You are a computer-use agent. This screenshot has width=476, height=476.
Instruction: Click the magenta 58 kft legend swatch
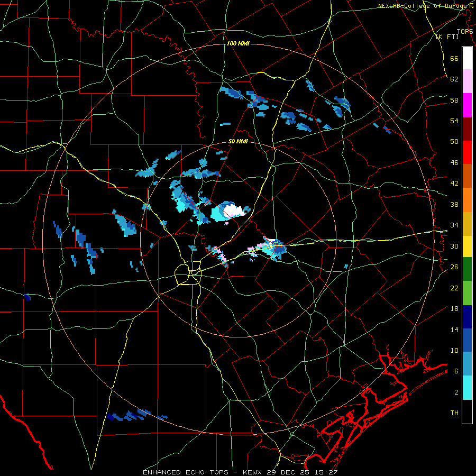pos(467,105)
